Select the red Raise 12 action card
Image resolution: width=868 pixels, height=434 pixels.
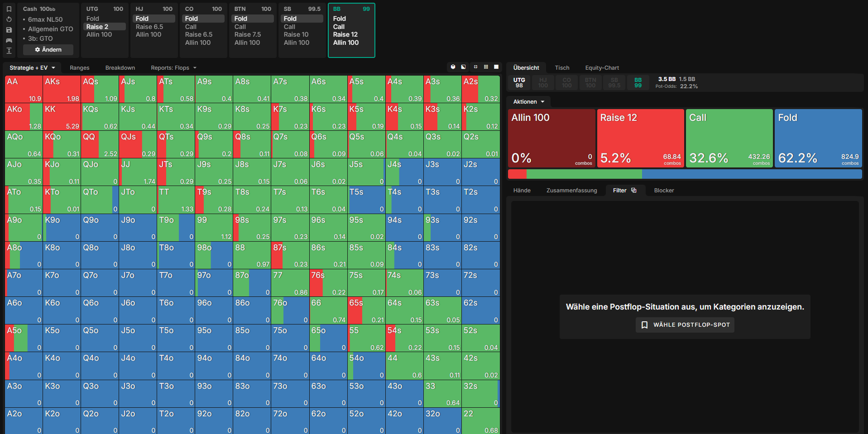tap(640, 138)
